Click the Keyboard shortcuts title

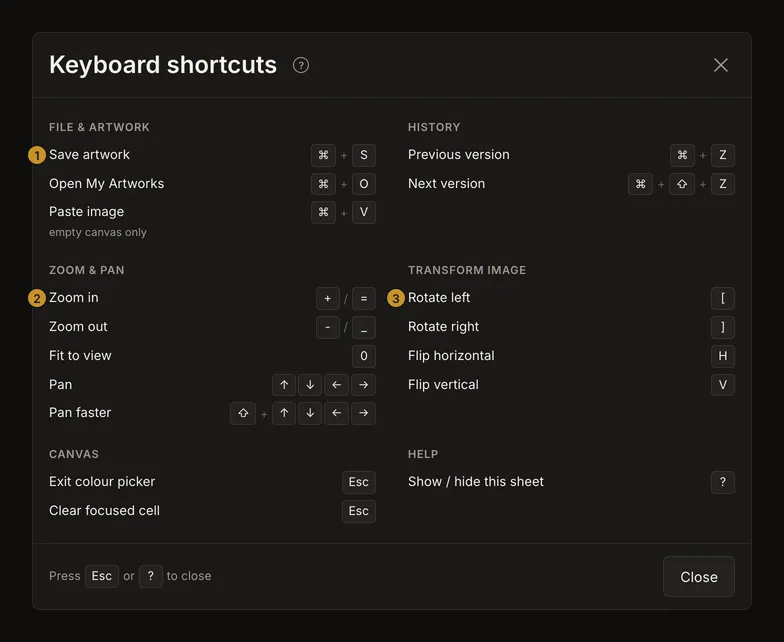163,65
